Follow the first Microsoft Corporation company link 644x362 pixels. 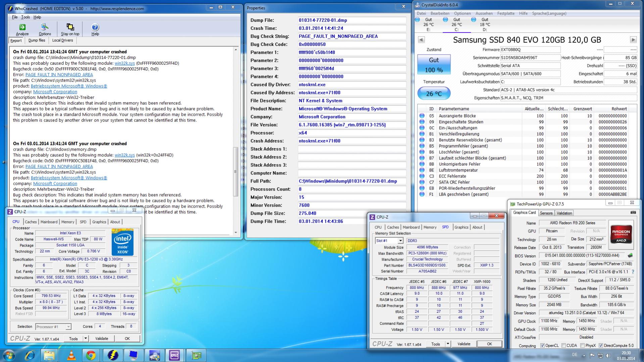(x=55, y=92)
